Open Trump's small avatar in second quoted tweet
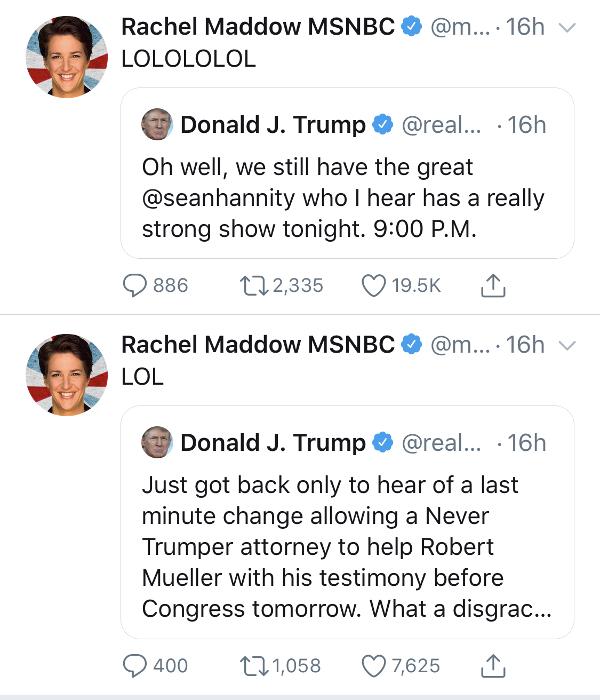Screen dimensions: 600x700 click(157, 442)
